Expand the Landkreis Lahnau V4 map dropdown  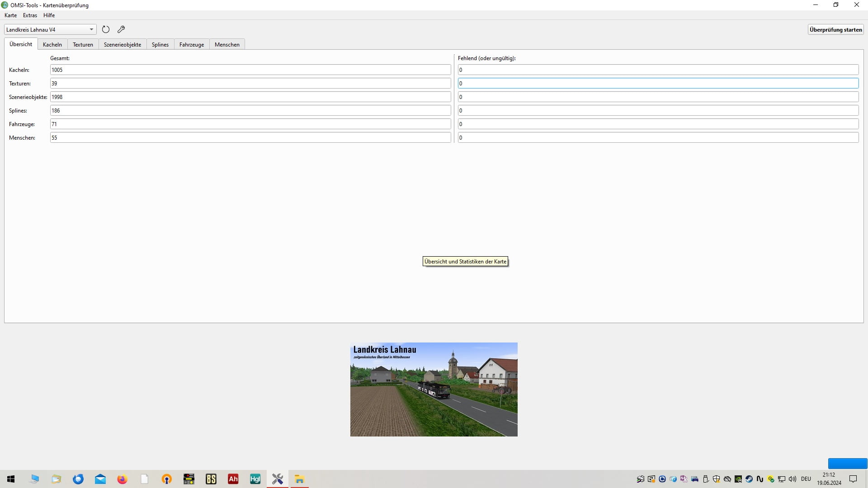click(x=91, y=29)
